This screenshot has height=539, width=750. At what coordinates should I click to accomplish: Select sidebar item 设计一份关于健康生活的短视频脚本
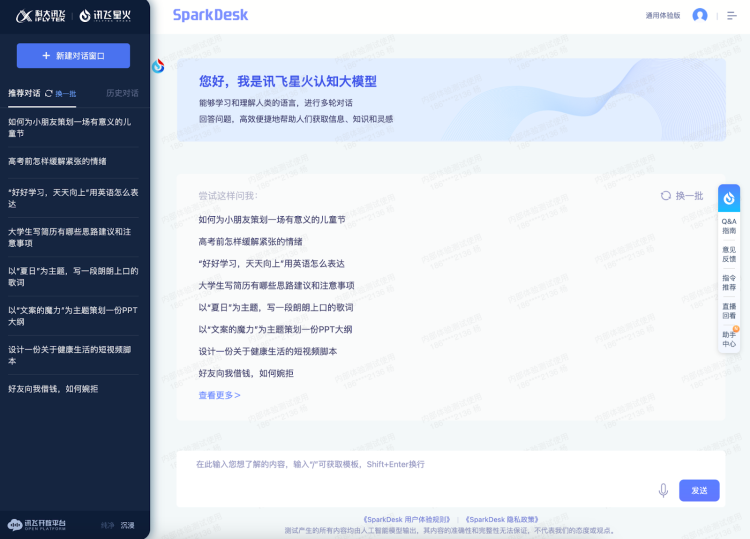click(73, 355)
